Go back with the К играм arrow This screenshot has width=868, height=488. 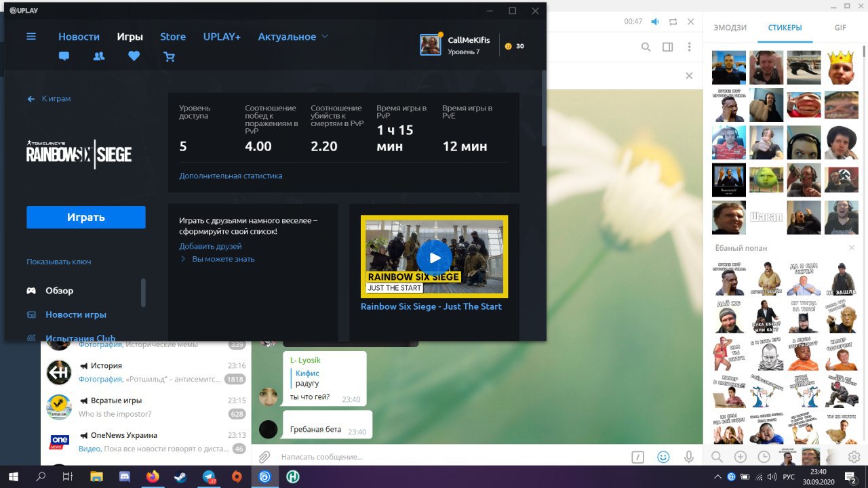(x=31, y=99)
